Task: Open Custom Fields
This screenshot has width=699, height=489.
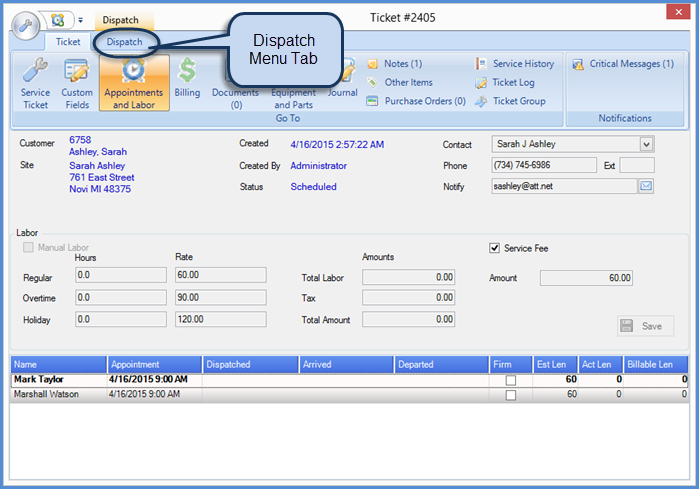Action: (x=77, y=83)
